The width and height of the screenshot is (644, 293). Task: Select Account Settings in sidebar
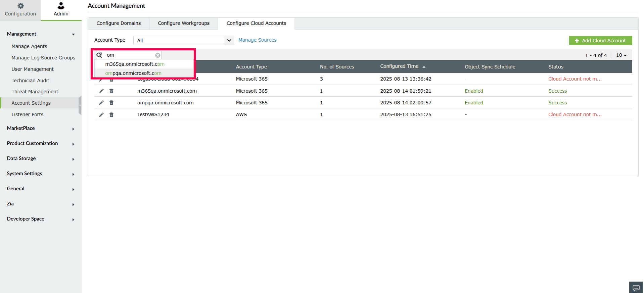pyautogui.click(x=40, y=103)
